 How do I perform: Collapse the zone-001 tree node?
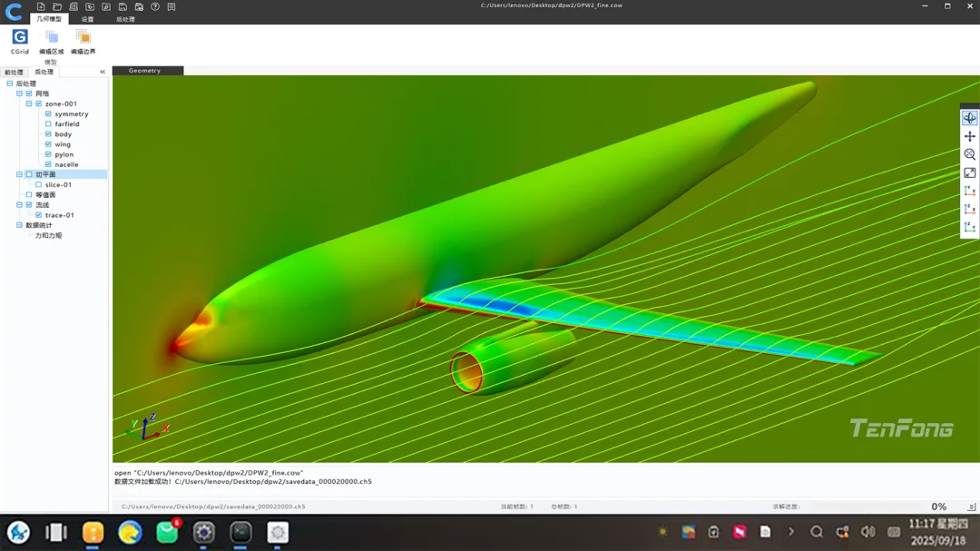(x=29, y=104)
